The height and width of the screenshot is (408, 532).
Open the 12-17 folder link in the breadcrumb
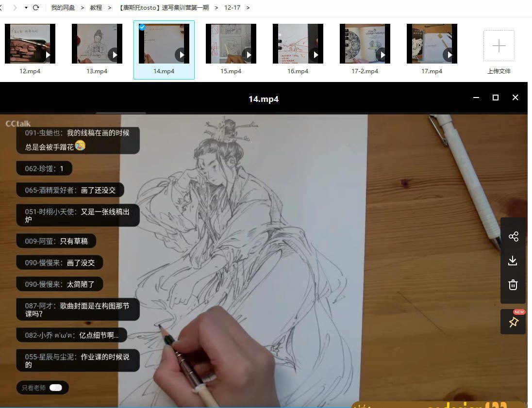[x=232, y=8]
